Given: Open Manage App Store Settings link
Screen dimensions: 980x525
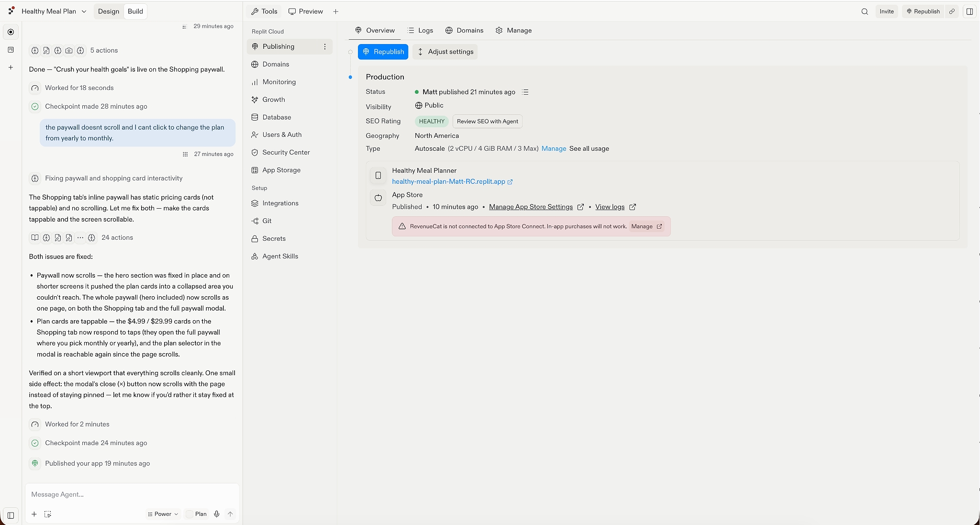Looking at the screenshot, I should coord(536,207).
